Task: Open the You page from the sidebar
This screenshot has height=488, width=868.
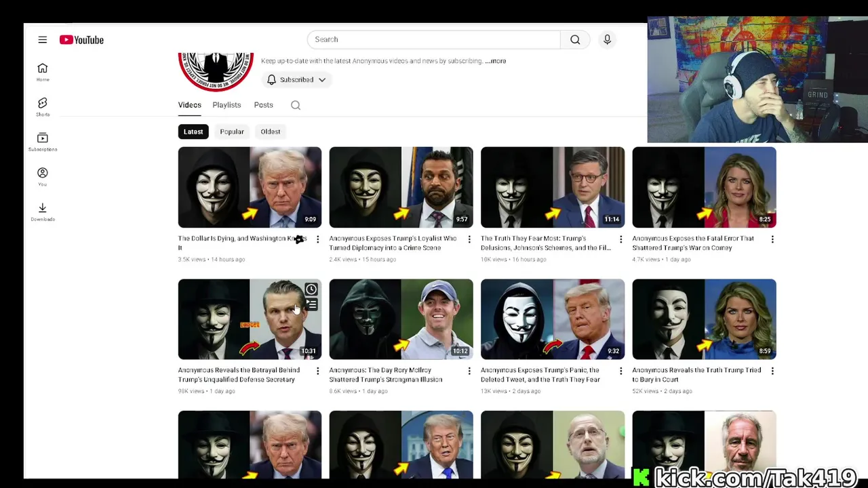Action: [x=43, y=176]
